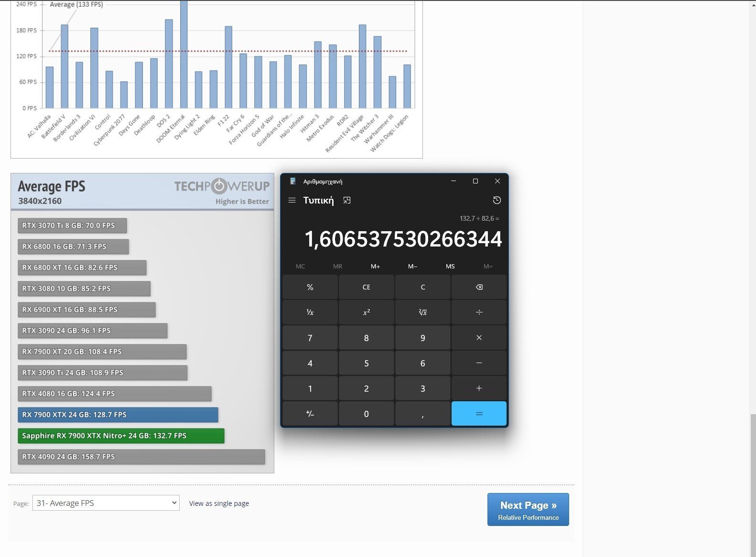The width and height of the screenshot is (756, 557).
Task: Click digit 5 on the calculator
Action: [x=367, y=363]
